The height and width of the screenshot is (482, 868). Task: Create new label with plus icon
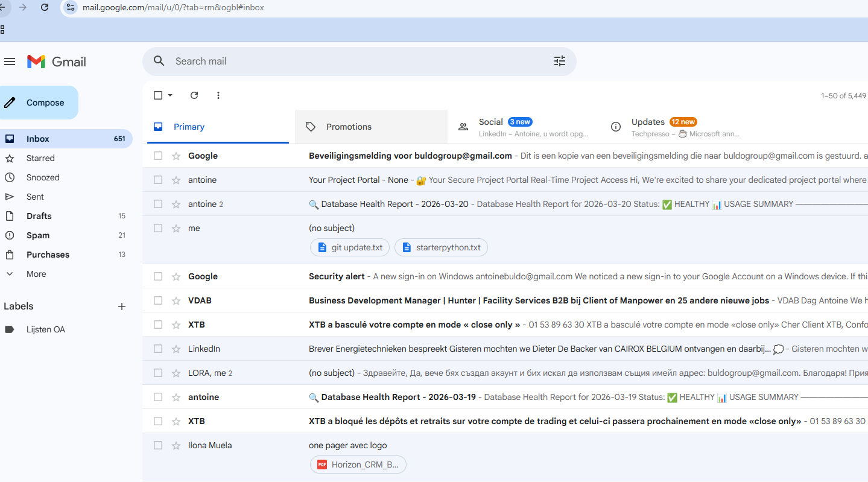coord(122,306)
